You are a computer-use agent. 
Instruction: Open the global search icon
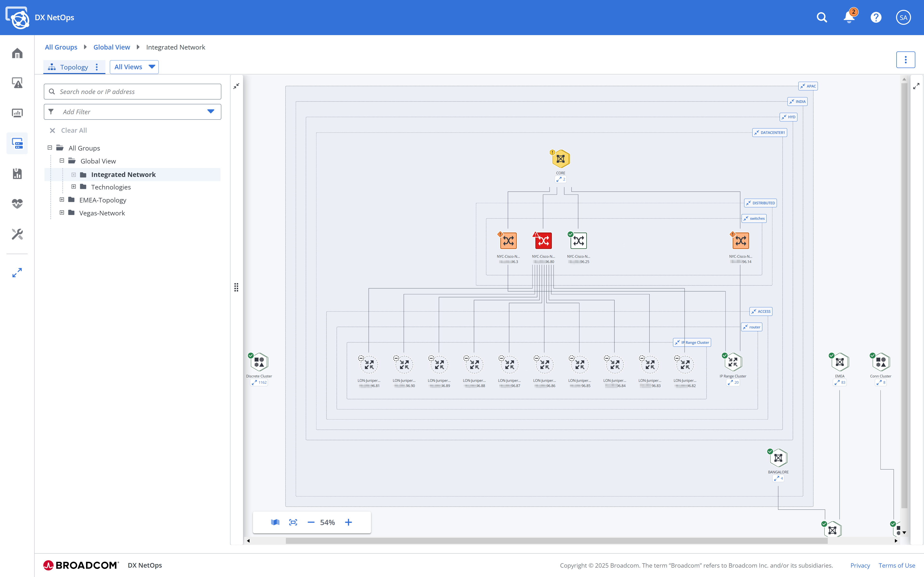pyautogui.click(x=822, y=17)
